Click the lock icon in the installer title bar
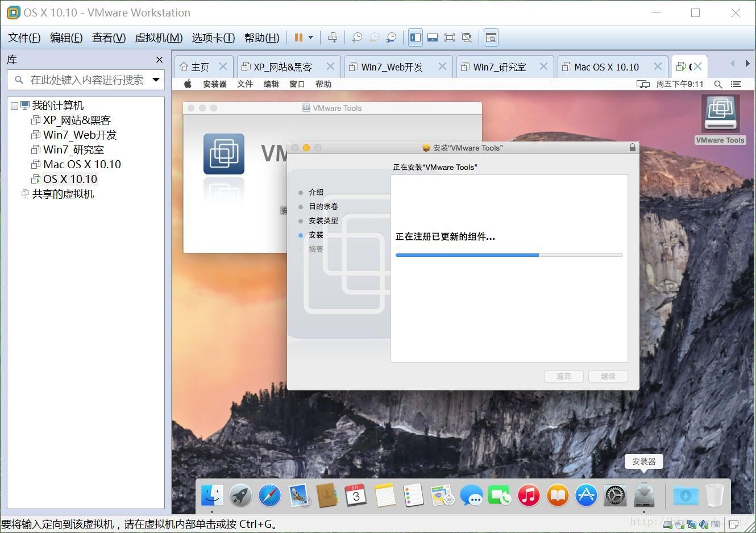The width and height of the screenshot is (756, 533). (632, 148)
